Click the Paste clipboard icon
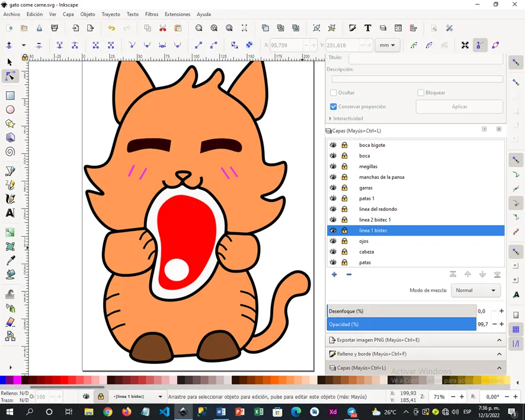Viewport: 525px width, 420px height. point(178,28)
